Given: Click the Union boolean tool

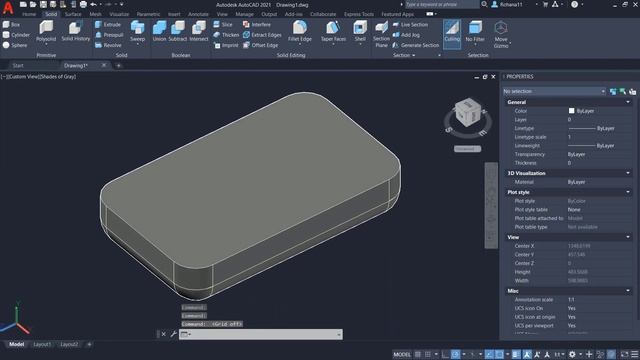Looking at the screenshot, I should pyautogui.click(x=159, y=31).
